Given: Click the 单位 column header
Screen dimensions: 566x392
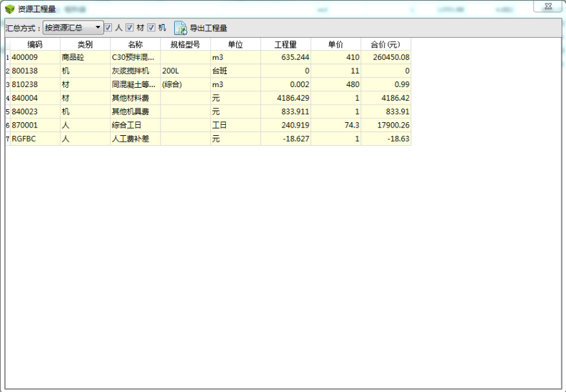Looking at the screenshot, I should [x=236, y=44].
